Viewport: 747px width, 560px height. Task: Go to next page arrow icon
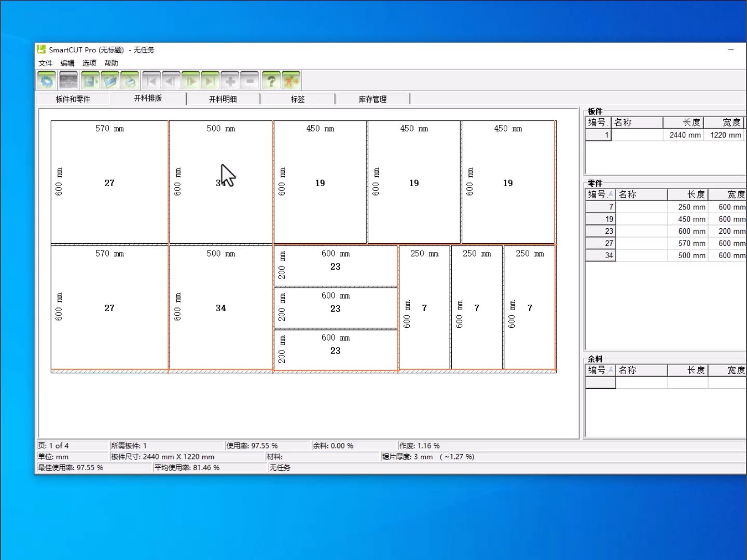(191, 81)
